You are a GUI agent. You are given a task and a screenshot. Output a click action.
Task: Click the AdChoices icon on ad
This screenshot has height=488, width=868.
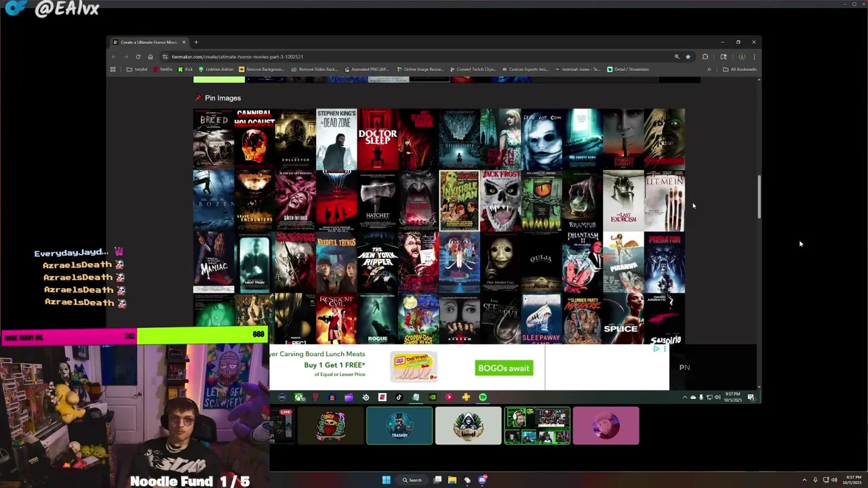click(x=656, y=349)
